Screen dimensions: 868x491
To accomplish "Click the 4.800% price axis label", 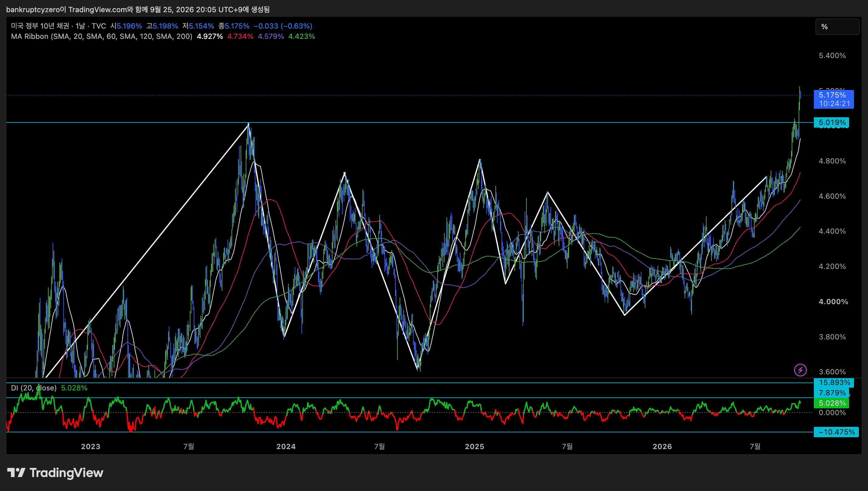I will tap(832, 161).
